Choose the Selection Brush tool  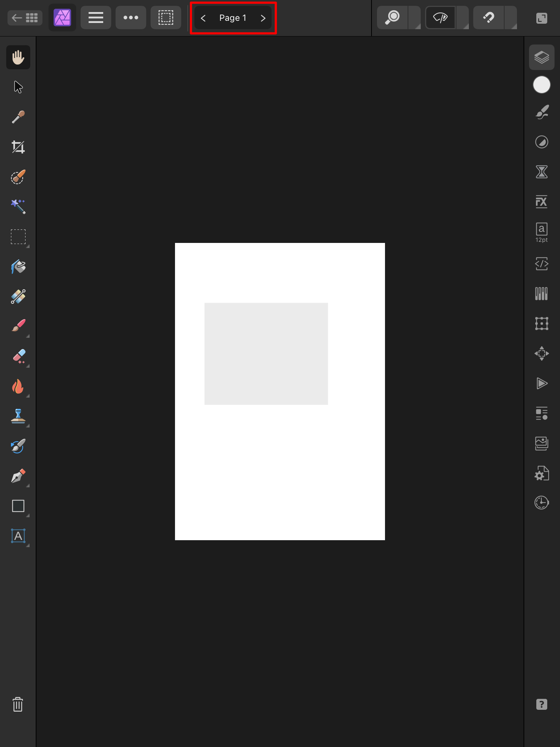pyautogui.click(x=18, y=177)
